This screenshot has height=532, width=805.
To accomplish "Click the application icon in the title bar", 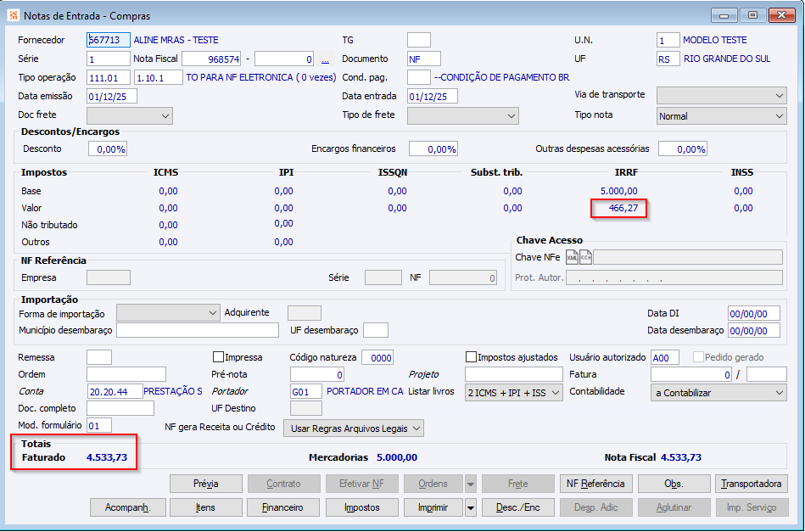I will pos(13,14).
